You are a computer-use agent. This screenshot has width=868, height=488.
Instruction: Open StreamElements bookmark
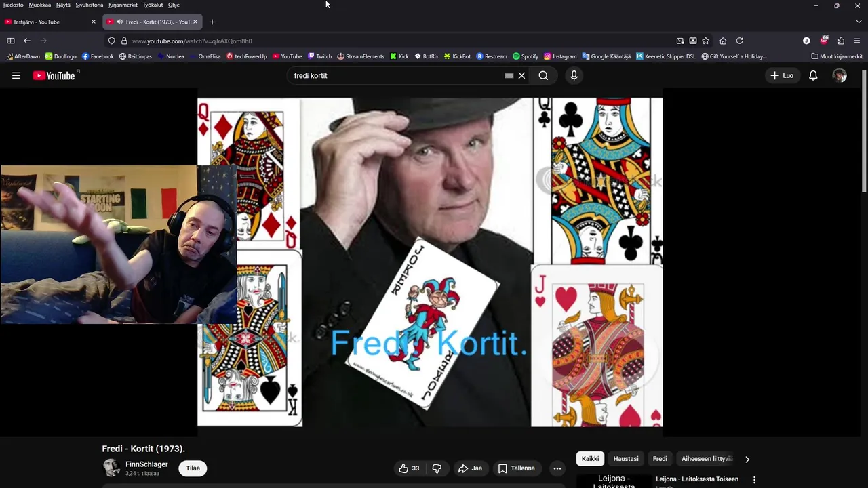pos(361,56)
